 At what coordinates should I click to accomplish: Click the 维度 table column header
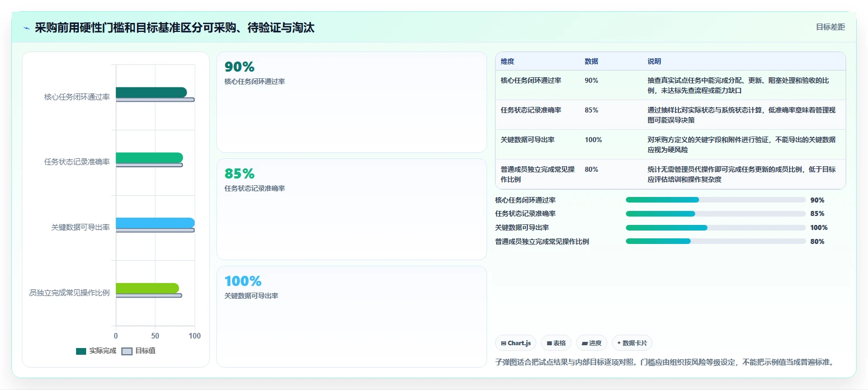[x=507, y=61]
